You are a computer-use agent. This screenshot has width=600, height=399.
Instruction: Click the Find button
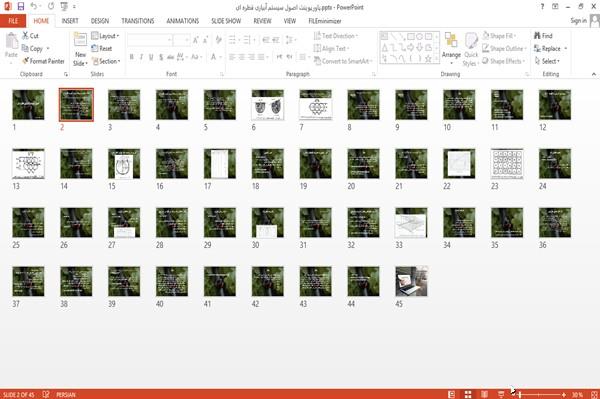point(543,36)
